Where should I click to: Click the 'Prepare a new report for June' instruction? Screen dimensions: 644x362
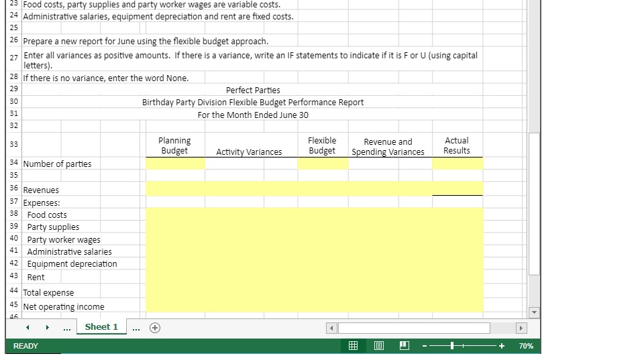pos(146,41)
